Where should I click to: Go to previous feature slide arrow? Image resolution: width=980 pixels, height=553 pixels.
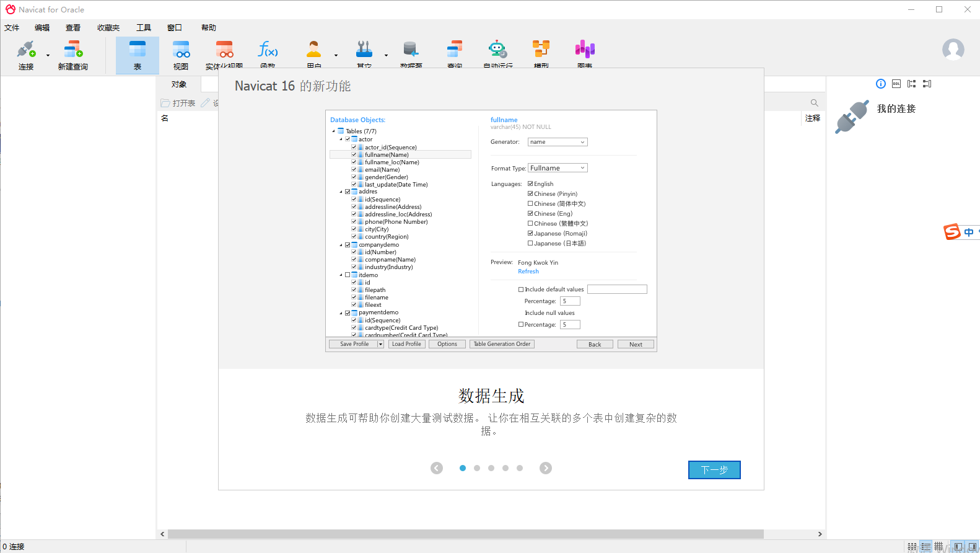(x=437, y=468)
